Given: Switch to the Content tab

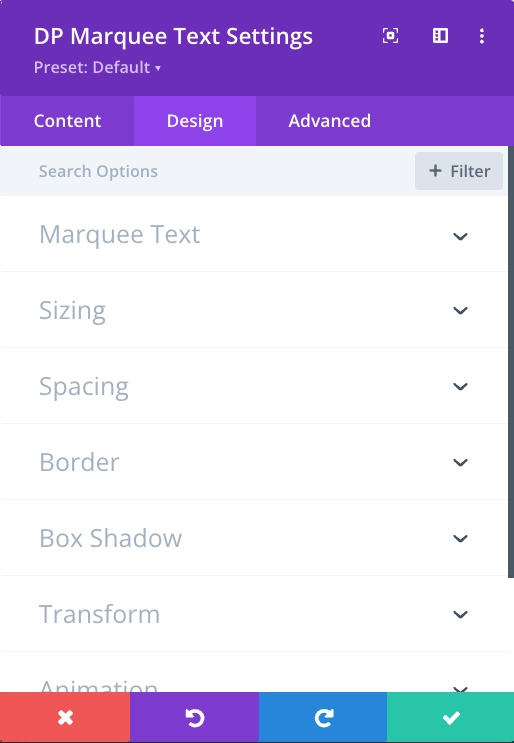Looking at the screenshot, I should coord(67,121).
